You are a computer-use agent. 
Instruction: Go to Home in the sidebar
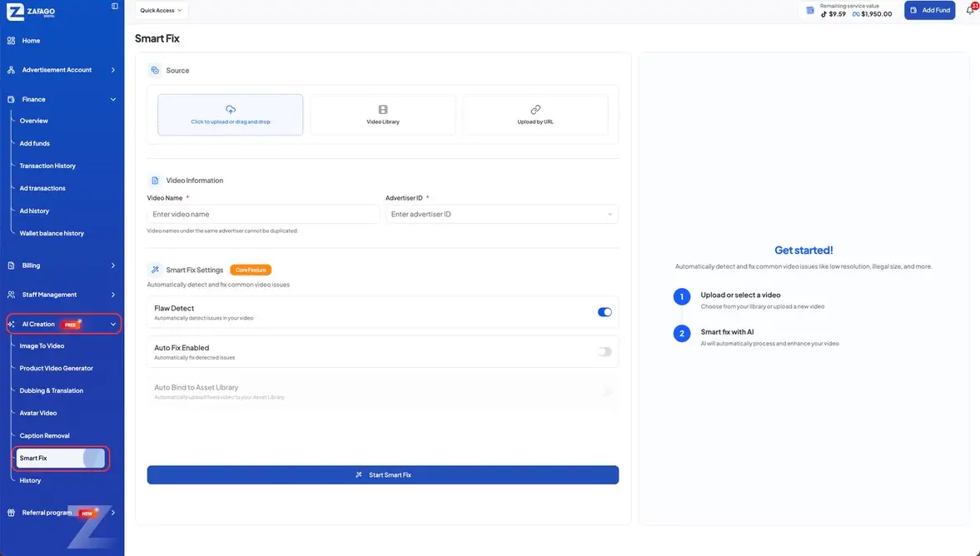point(32,41)
